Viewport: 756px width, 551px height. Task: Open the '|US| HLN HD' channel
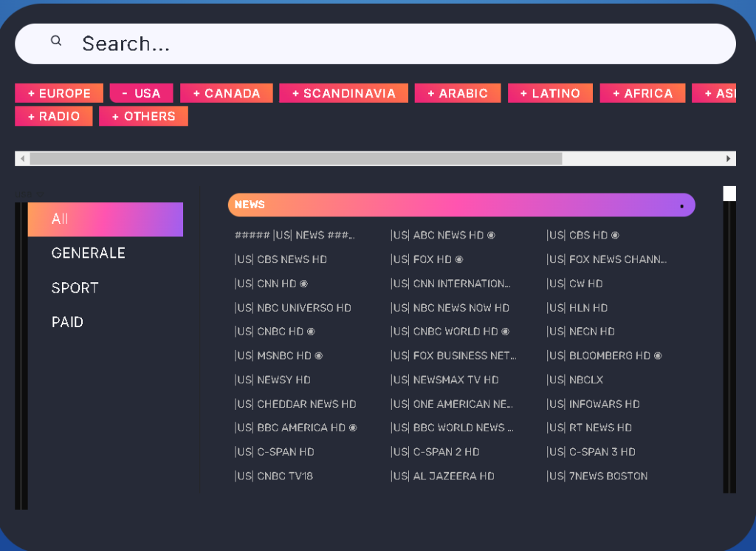pos(577,308)
